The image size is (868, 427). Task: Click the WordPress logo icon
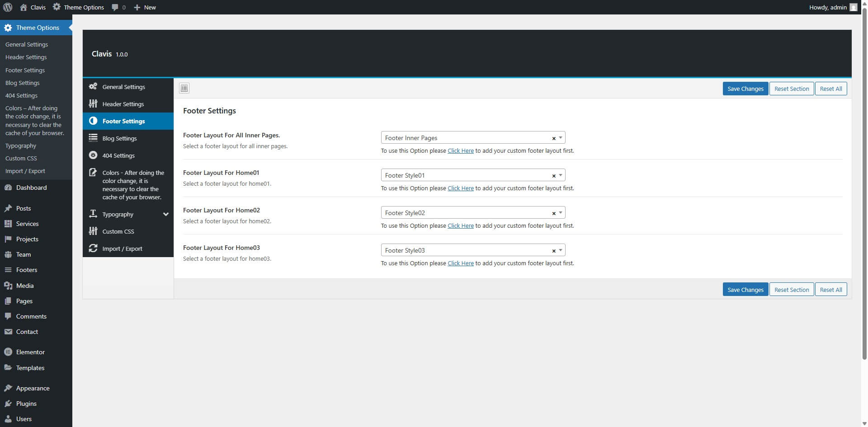coord(7,7)
